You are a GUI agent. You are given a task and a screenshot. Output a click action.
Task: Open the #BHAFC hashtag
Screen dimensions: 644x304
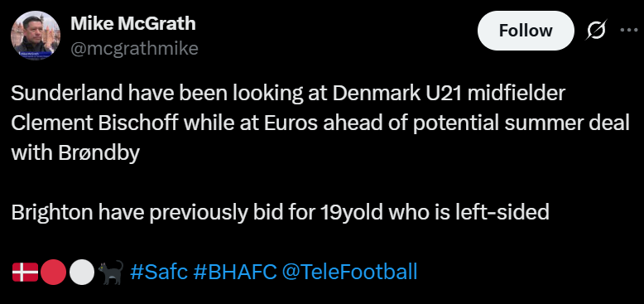click(235, 272)
